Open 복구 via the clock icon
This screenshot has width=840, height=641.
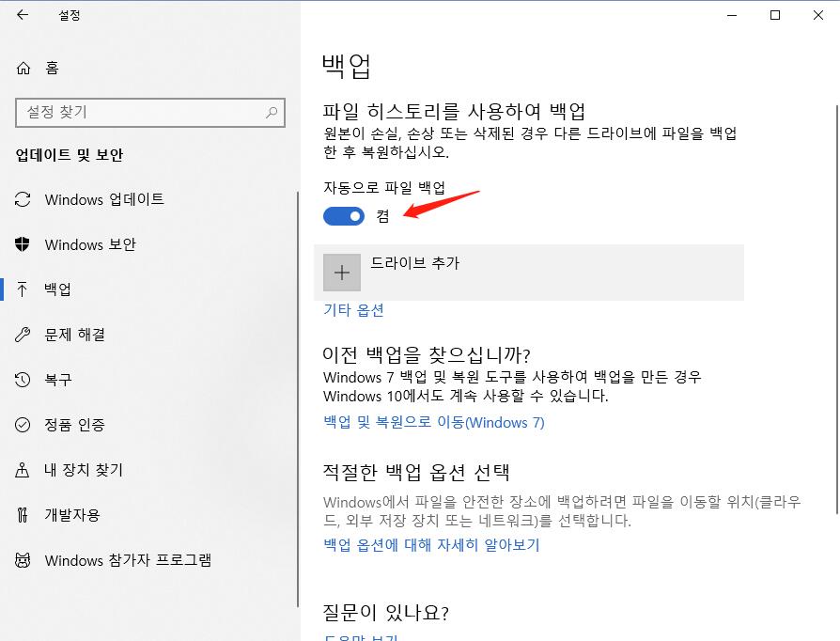(x=23, y=380)
